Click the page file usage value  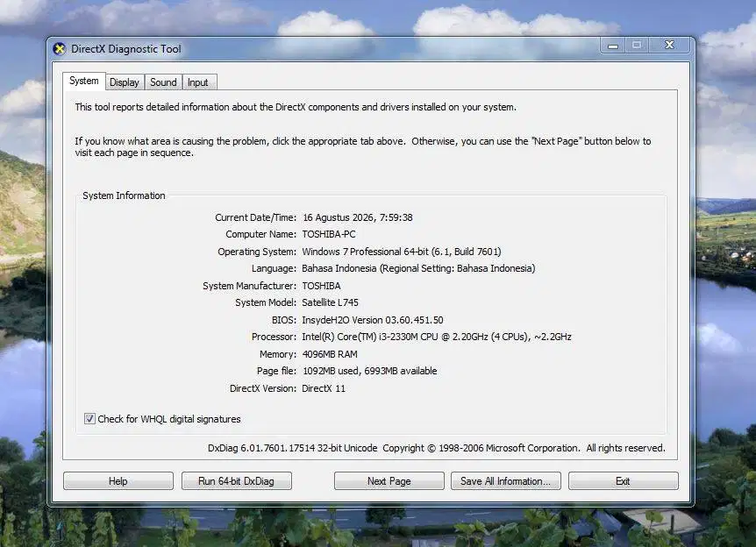[370, 371]
